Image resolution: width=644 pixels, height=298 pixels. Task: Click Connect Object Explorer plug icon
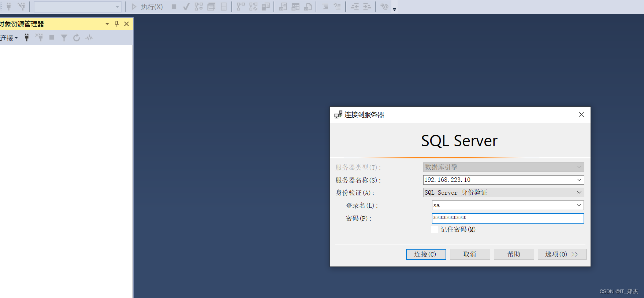(27, 37)
